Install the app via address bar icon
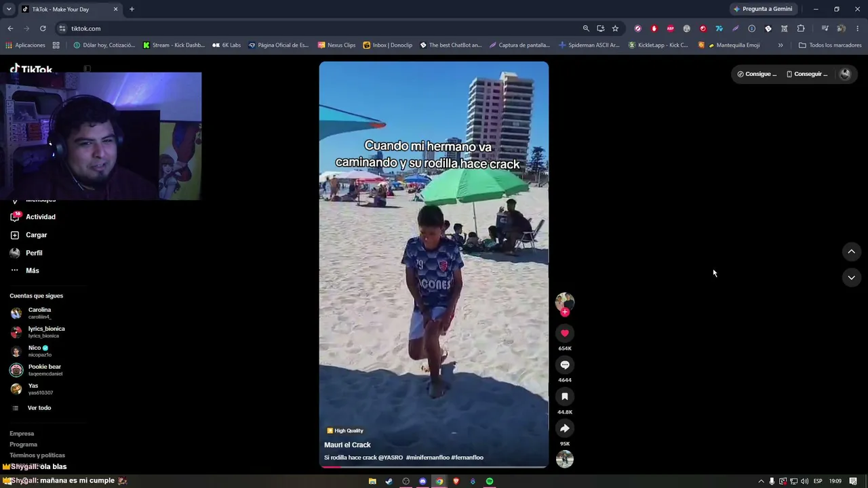868x488 pixels. click(601, 28)
